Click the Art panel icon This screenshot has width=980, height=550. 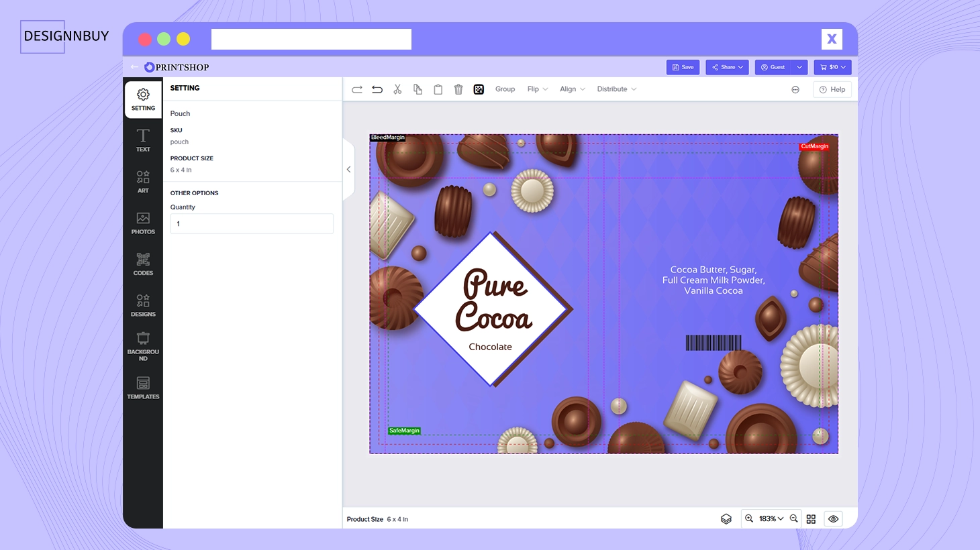point(143,182)
